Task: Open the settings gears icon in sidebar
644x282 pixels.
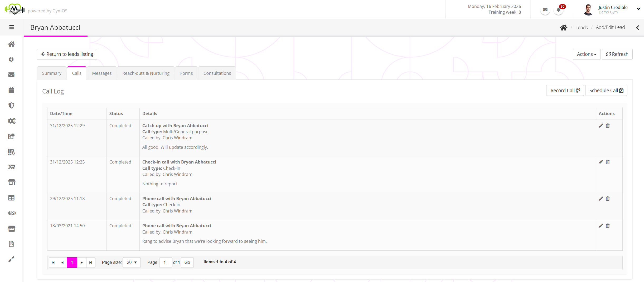Action: [11, 121]
